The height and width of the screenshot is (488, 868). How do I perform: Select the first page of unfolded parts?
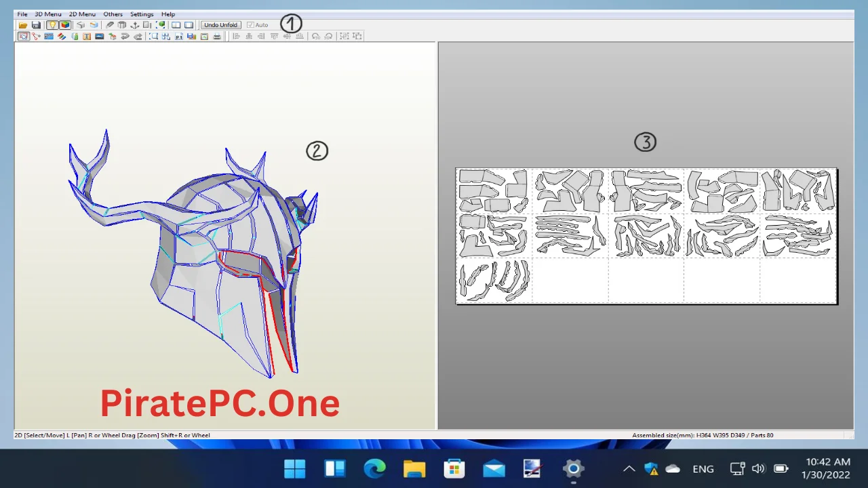(494, 191)
